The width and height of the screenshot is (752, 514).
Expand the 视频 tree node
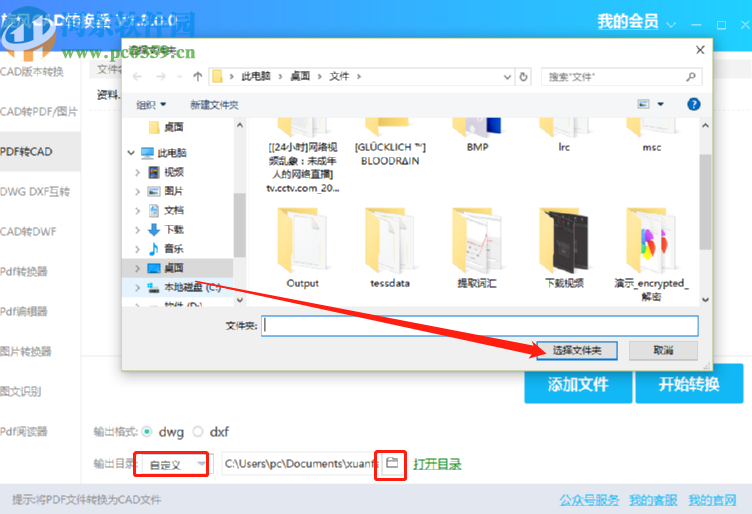pyautogui.click(x=138, y=172)
